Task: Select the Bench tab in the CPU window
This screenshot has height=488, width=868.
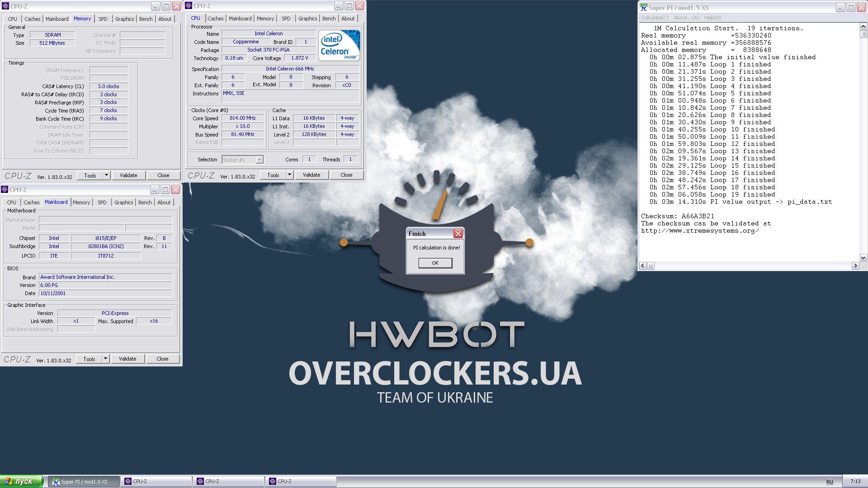Action: coord(329,19)
